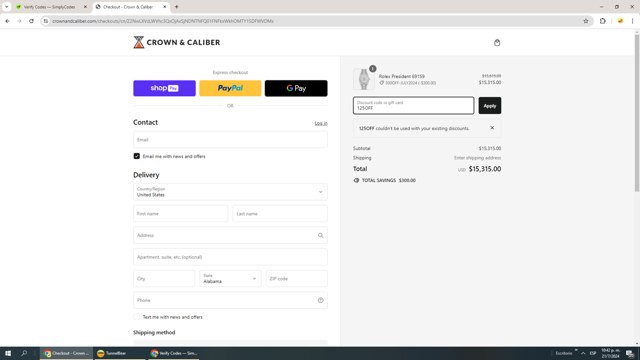Open the browser extensions puzzle icon
This screenshot has width=640, height=360.
pos(602,21)
